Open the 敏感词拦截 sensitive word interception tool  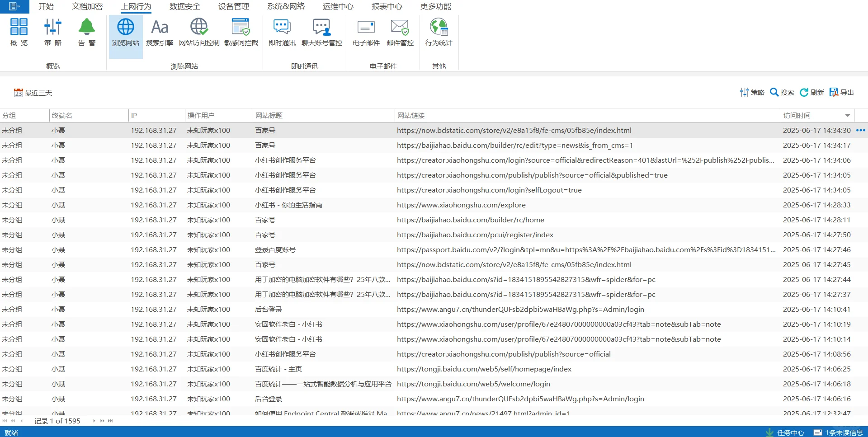click(241, 32)
